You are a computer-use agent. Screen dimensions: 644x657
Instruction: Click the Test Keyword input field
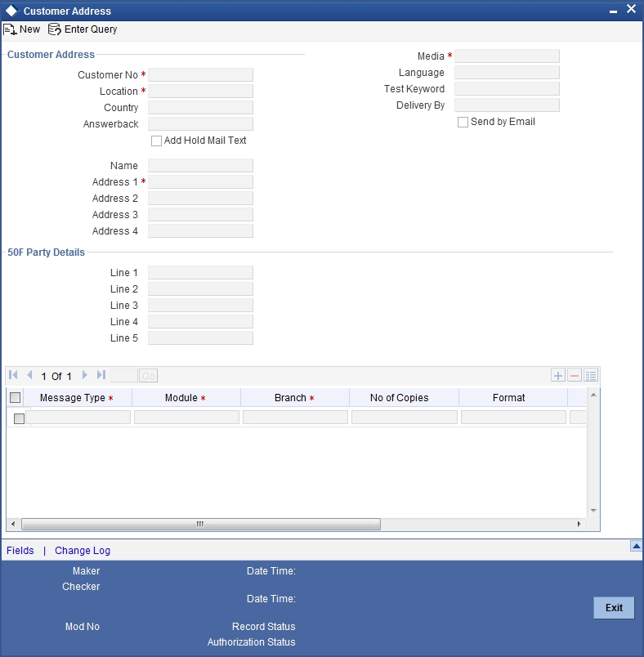pyautogui.click(x=507, y=89)
